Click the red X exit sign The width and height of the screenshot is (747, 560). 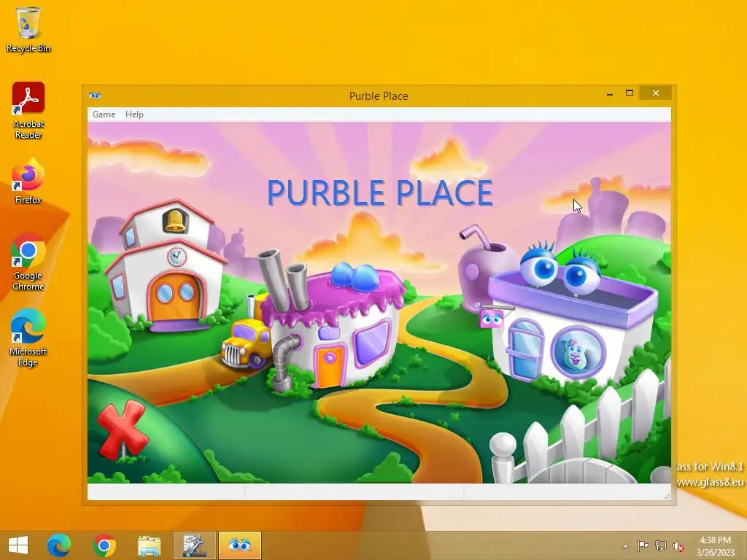[x=122, y=429]
